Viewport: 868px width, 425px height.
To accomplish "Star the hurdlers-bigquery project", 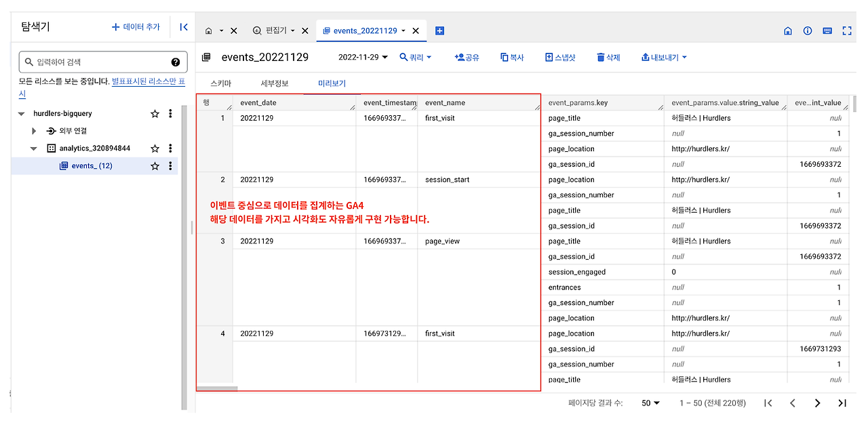I will click(155, 114).
